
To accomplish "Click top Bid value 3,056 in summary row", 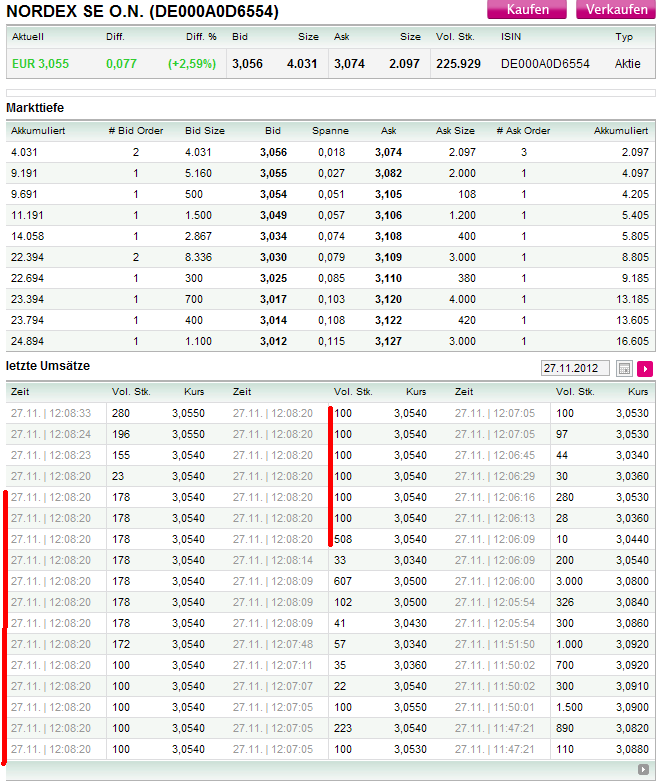I will [247, 64].
